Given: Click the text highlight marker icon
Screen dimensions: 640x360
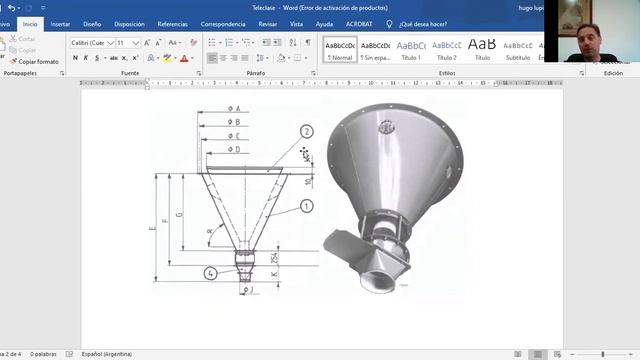Looking at the screenshot, I should click(167, 58).
